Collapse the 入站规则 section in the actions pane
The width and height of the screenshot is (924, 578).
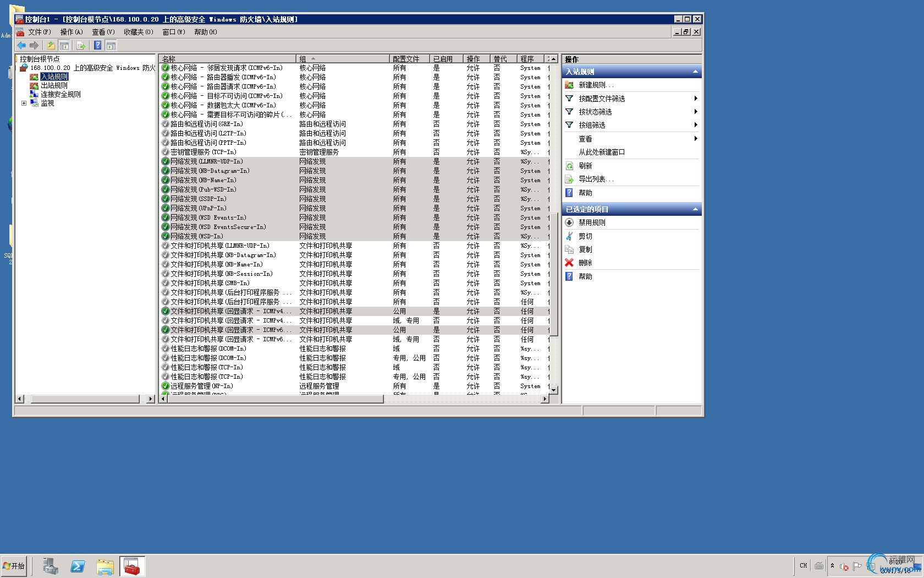point(695,72)
